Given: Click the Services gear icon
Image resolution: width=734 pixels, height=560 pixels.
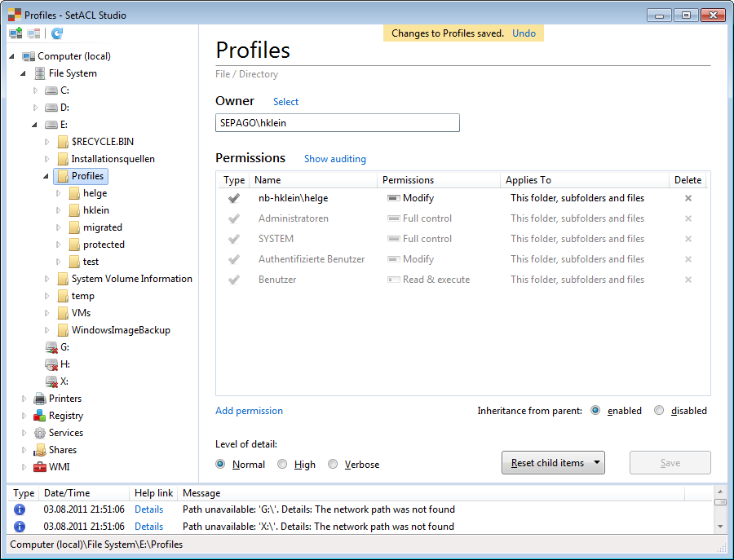Looking at the screenshot, I should click(40, 433).
